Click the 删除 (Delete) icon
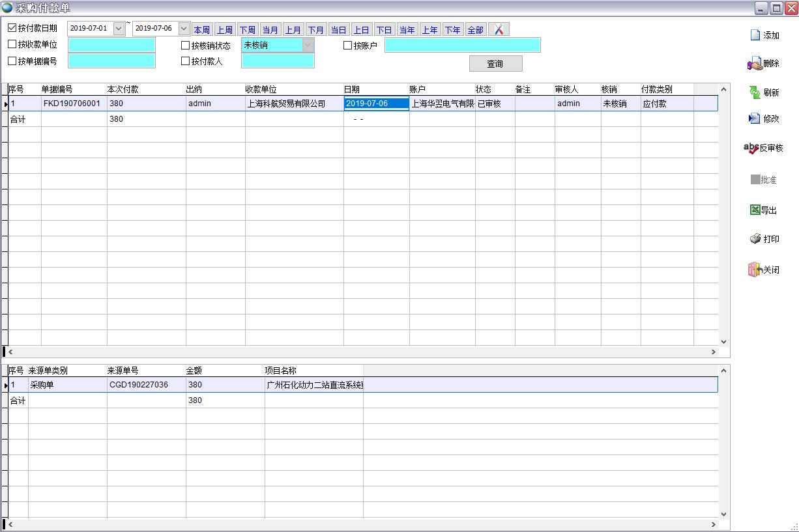 [755, 64]
